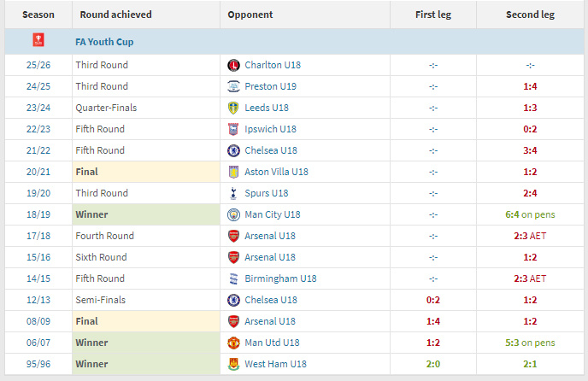588x381 pixels.
Task: Click the FA Youth Cup trophy logo
Action: pyautogui.click(x=38, y=42)
